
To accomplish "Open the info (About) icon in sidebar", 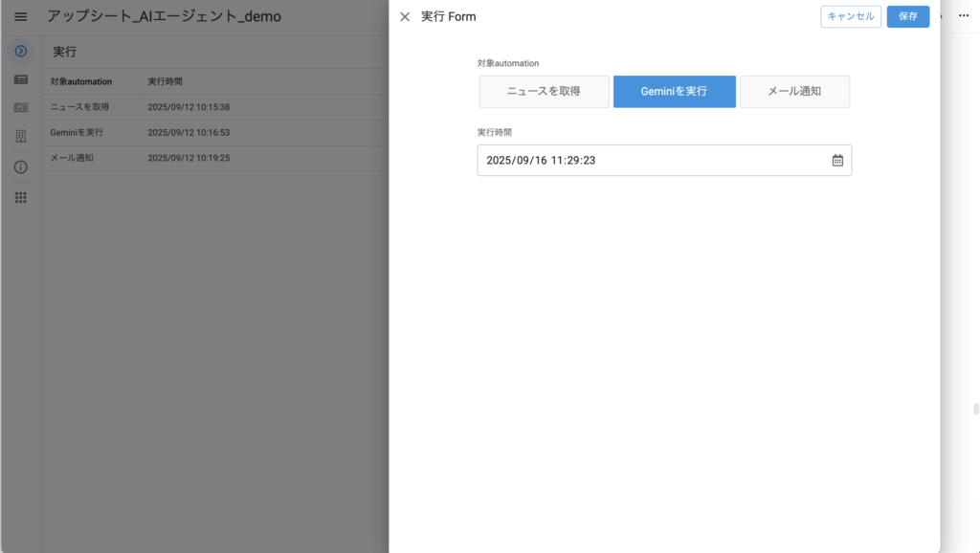I will click(21, 167).
